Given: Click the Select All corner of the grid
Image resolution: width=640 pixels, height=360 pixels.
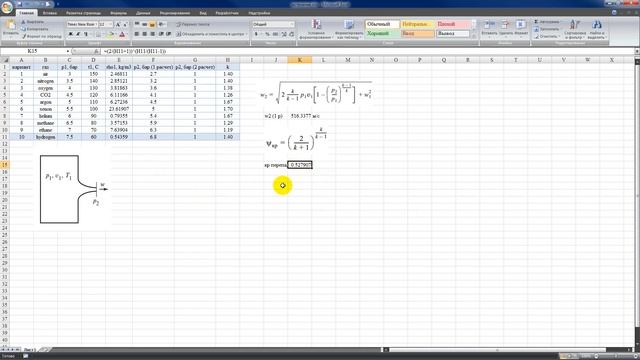Looking at the screenshot, I should click(x=5, y=60).
